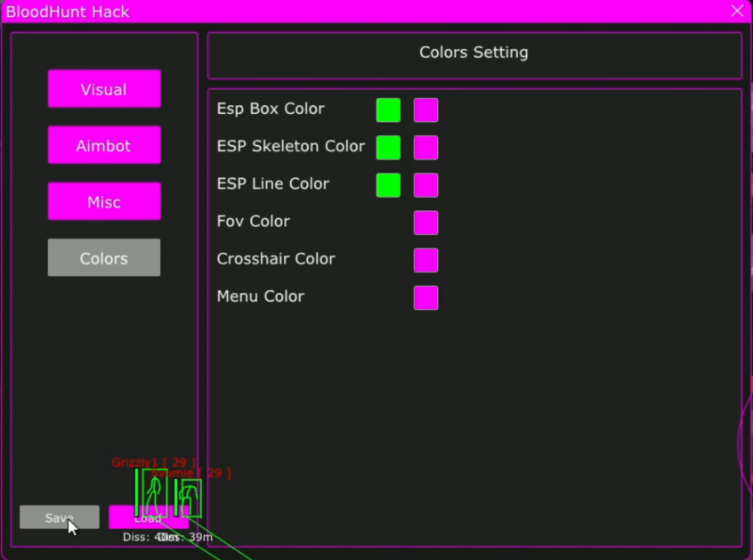
Task: Select the magenta ESP Line Color swatch
Action: click(426, 185)
